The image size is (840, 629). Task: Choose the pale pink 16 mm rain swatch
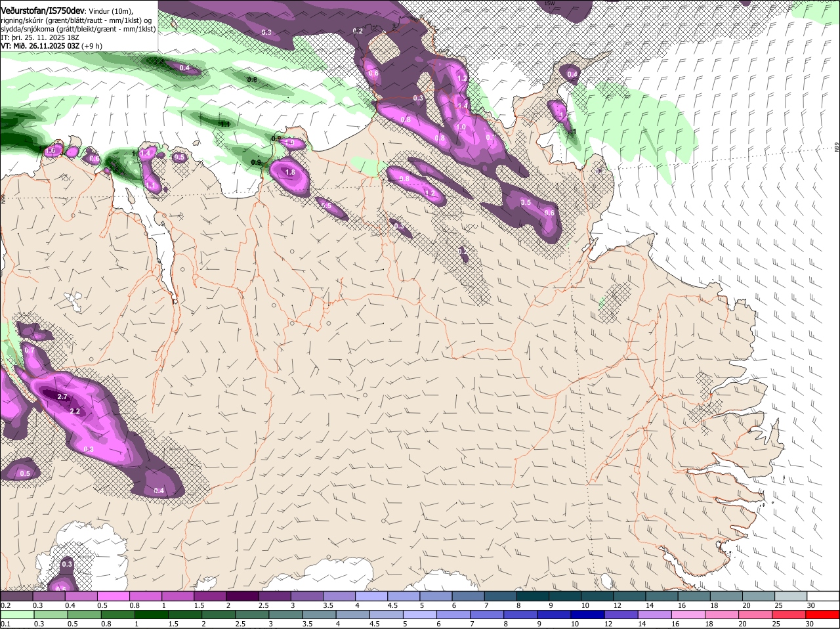click(x=688, y=615)
